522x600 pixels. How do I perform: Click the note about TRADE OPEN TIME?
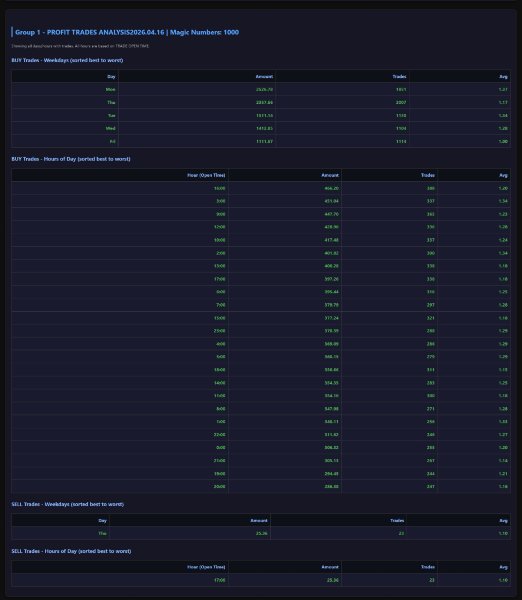point(80,46)
